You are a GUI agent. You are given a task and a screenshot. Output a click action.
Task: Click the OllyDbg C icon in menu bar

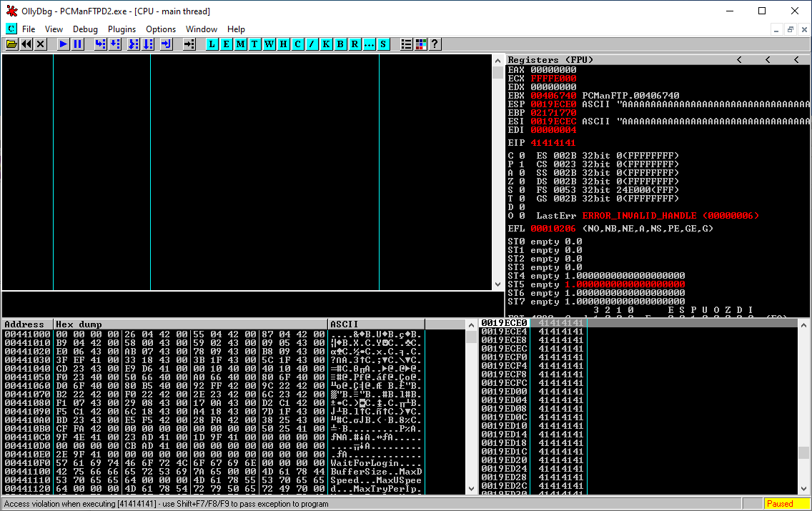coord(11,29)
